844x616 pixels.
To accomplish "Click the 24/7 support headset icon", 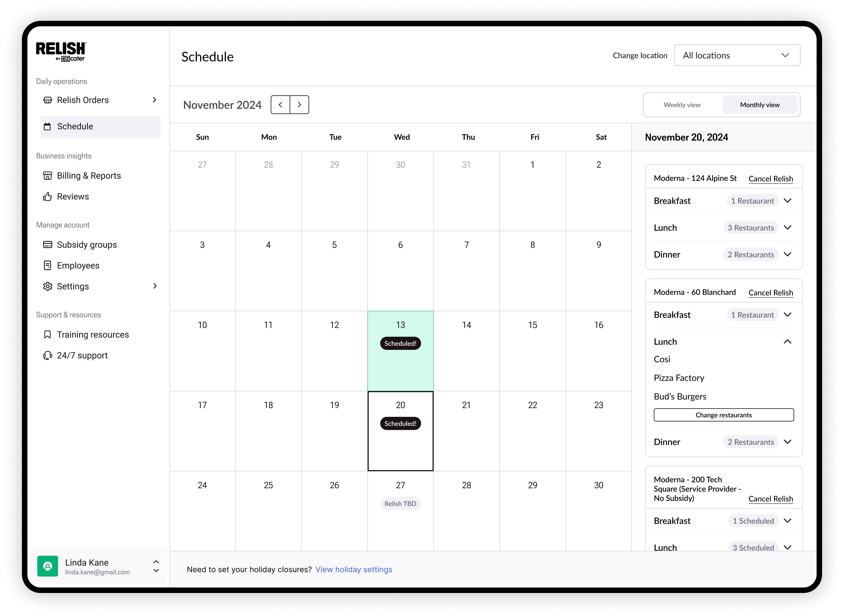I will 47,355.
